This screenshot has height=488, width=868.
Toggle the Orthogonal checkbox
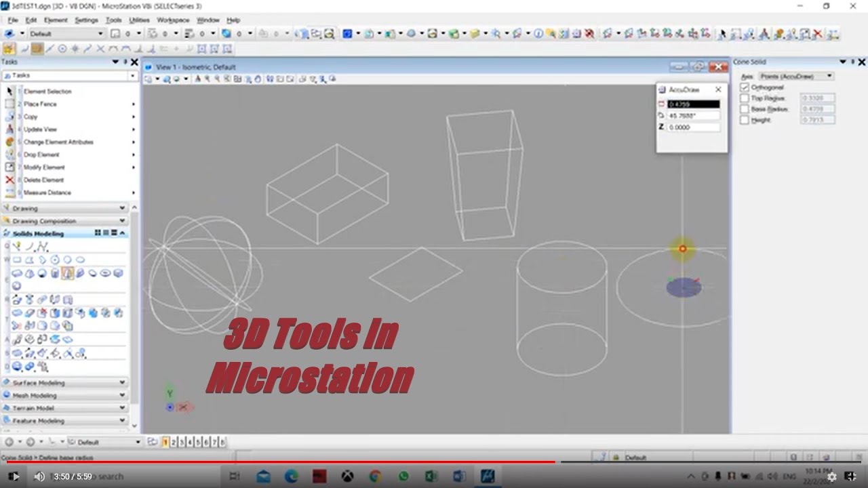745,87
